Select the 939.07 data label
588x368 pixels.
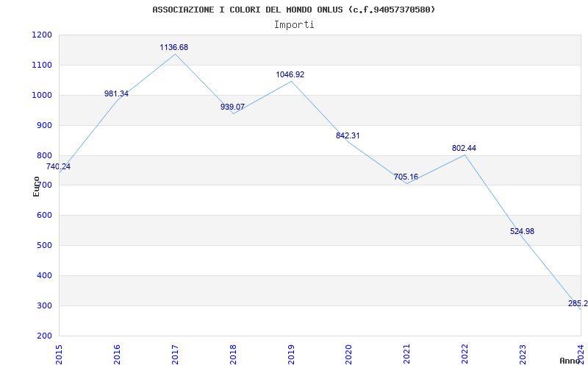[232, 107]
